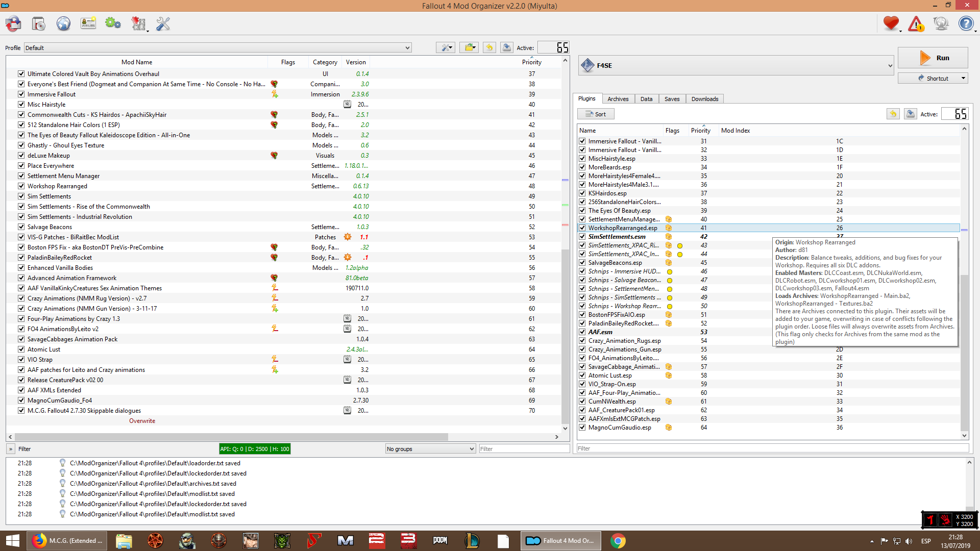The width and height of the screenshot is (980, 551).
Task: Open the Nexus globe toolbar icon
Action: [x=63, y=23]
